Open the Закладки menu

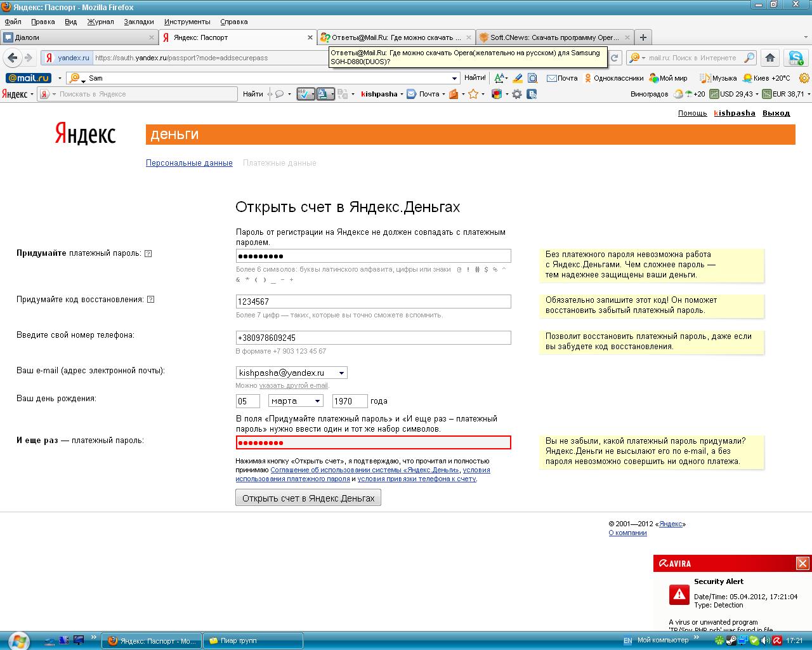coord(139,22)
